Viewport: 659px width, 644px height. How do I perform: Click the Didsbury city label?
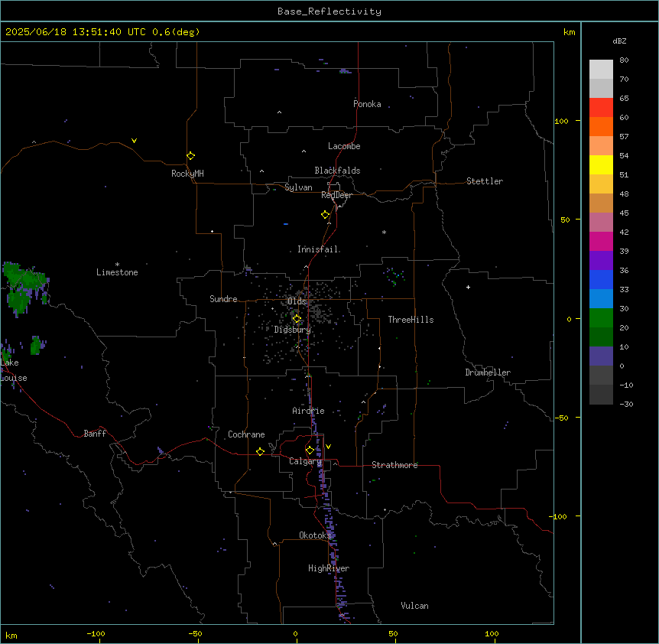tap(293, 330)
